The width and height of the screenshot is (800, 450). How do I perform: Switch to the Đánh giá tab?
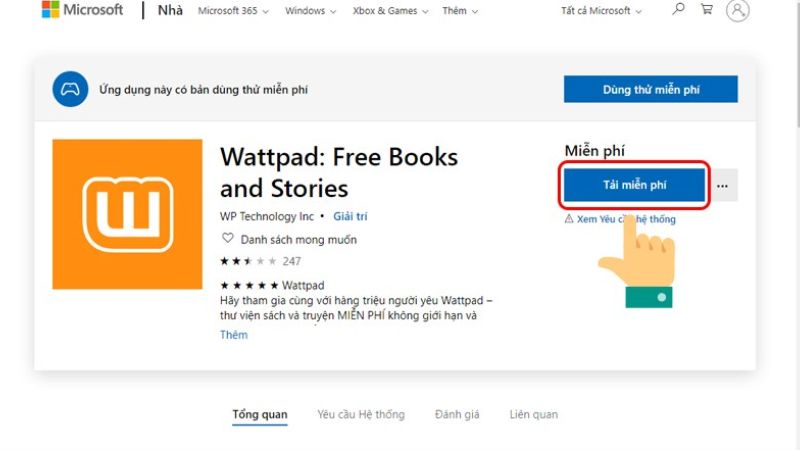(x=457, y=414)
